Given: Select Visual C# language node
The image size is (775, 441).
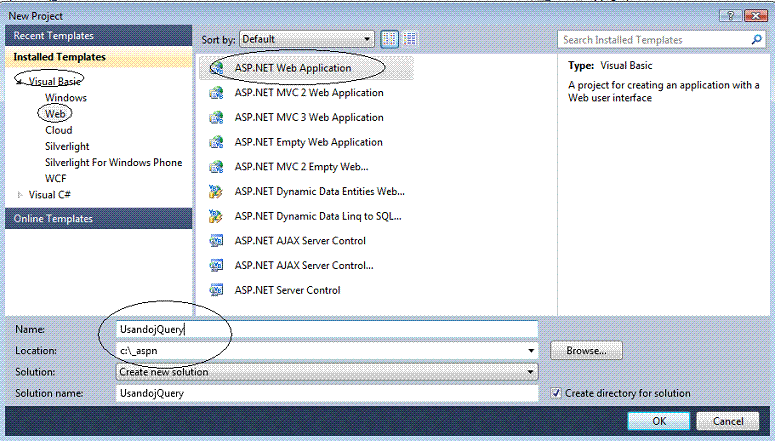Looking at the screenshot, I should pos(49,195).
